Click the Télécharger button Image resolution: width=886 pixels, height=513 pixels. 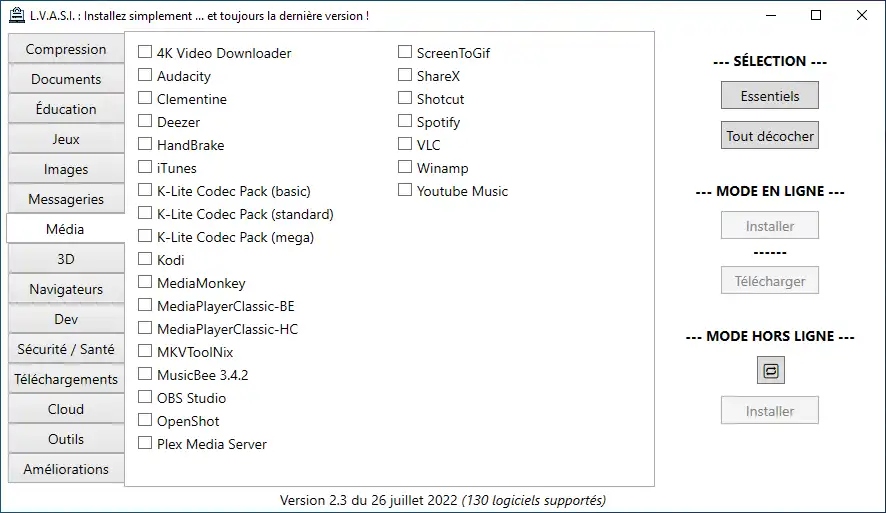click(x=770, y=281)
